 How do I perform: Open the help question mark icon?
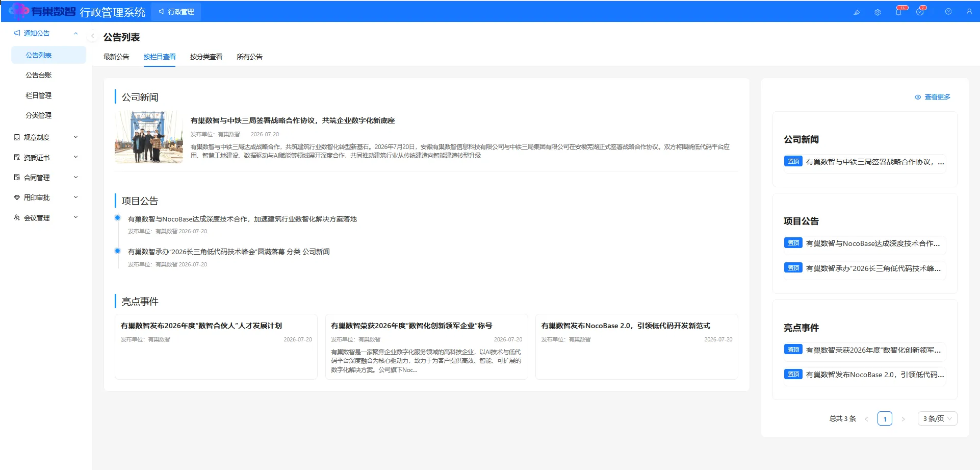[x=948, y=12]
